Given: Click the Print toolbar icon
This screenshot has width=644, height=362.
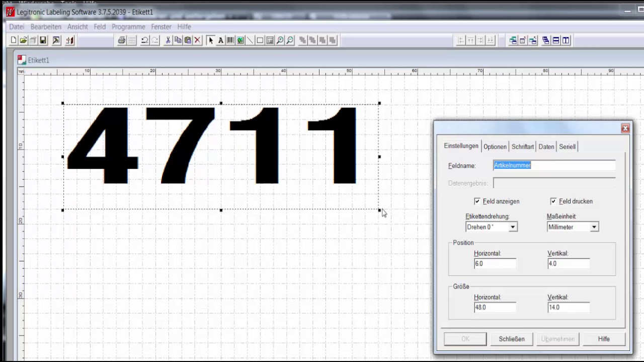Looking at the screenshot, I should click(121, 40).
